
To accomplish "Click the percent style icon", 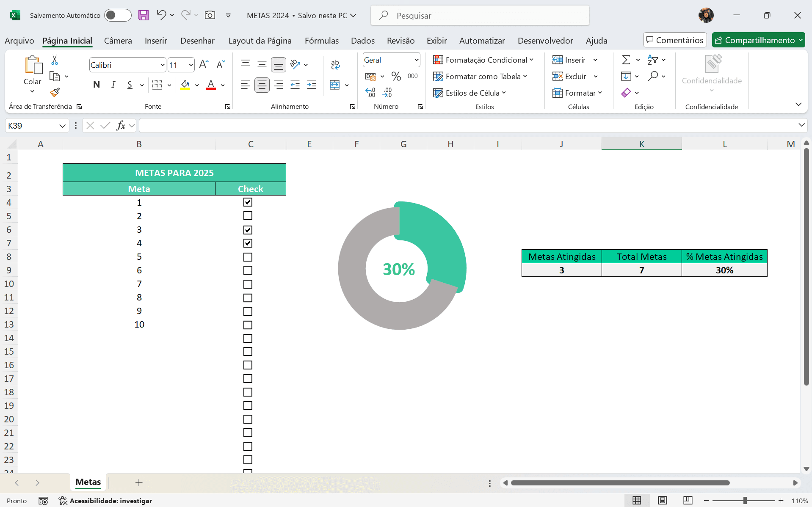I will coord(396,76).
